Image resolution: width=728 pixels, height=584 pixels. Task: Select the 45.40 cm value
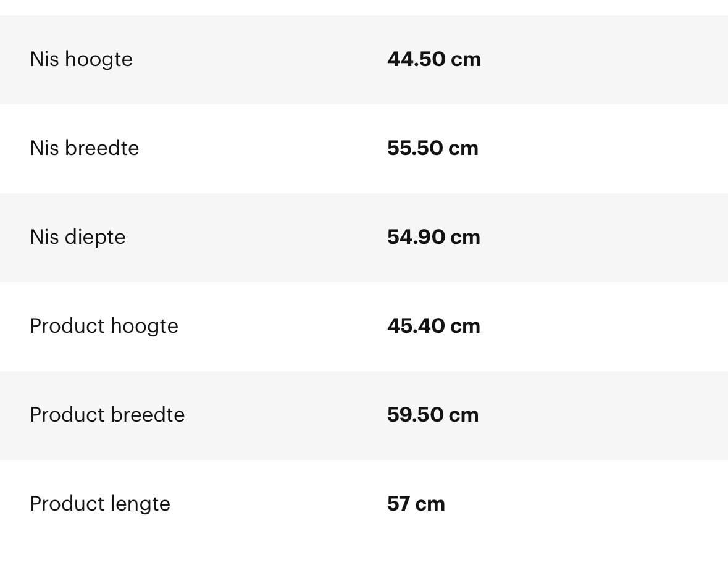tap(433, 326)
